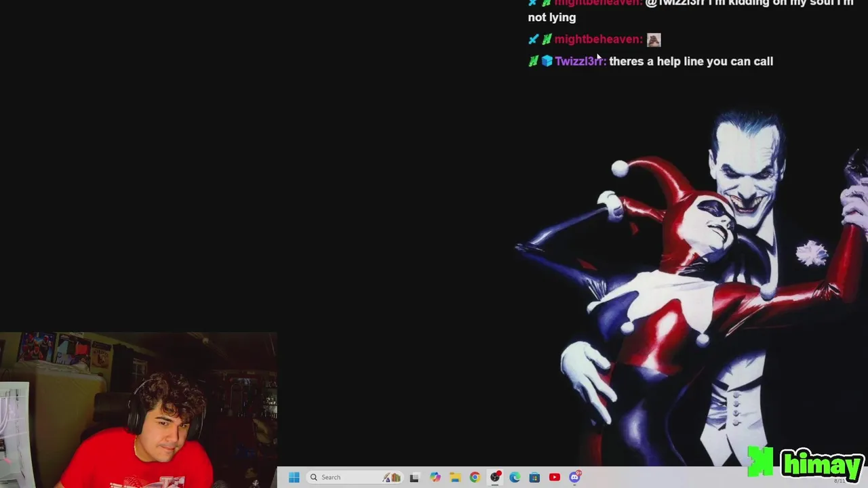Open Microsoft Edge from the taskbar
This screenshot has height=488, width=868.
(515, 477)
